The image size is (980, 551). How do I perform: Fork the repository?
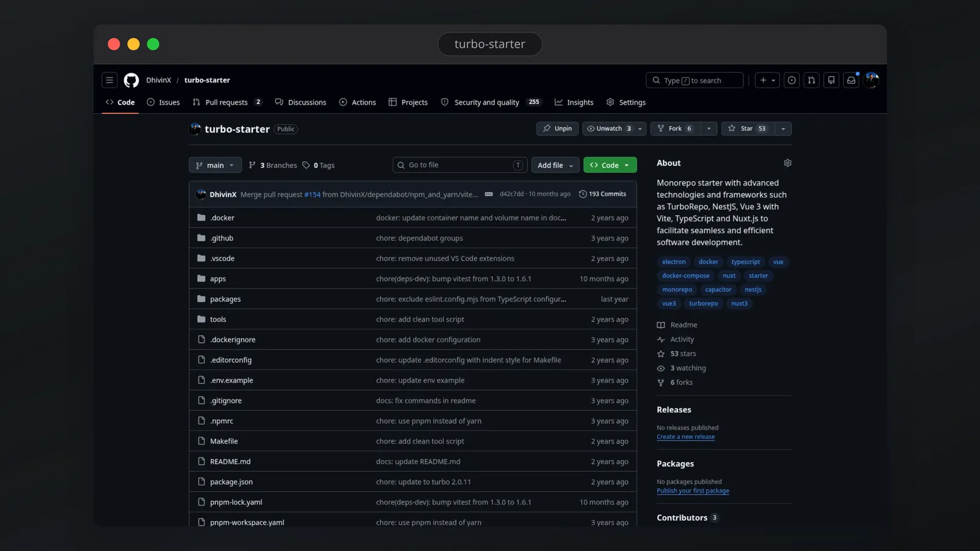675,129
